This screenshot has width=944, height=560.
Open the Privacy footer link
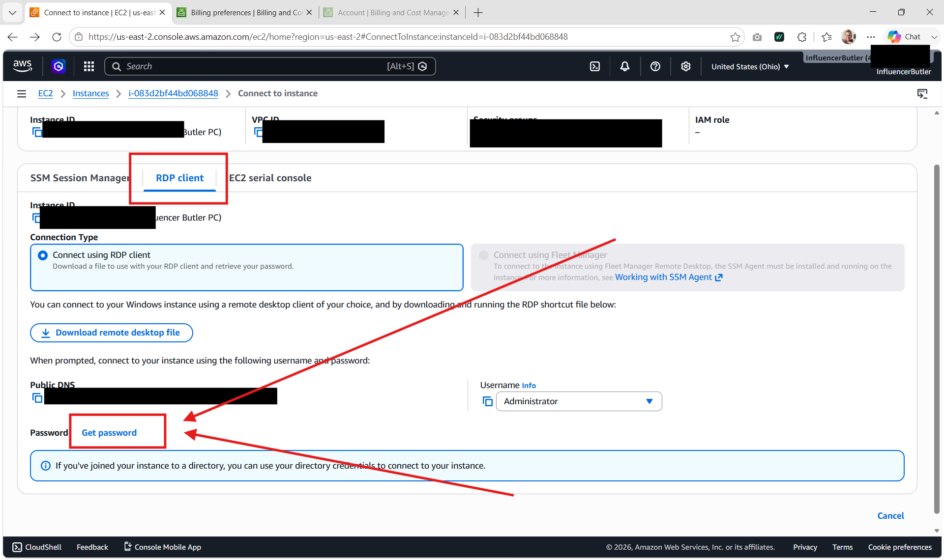[x=805, y=547]
